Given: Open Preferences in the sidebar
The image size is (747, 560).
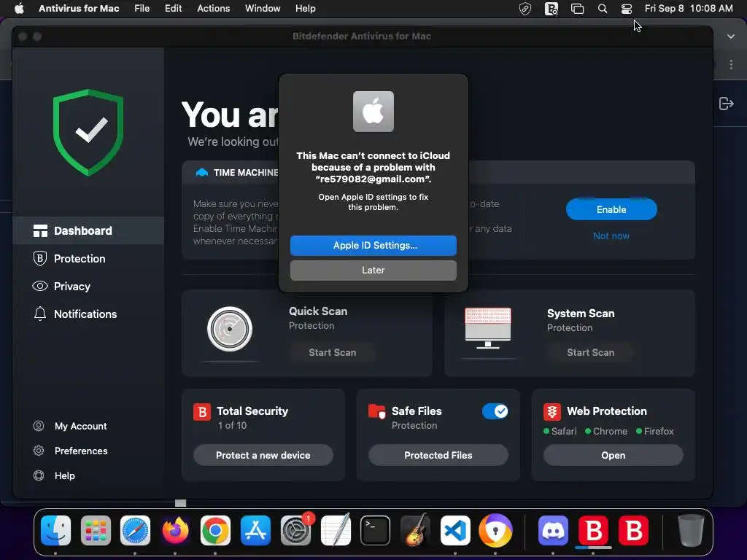Looking at the screenshot, I should pos(81,451).
